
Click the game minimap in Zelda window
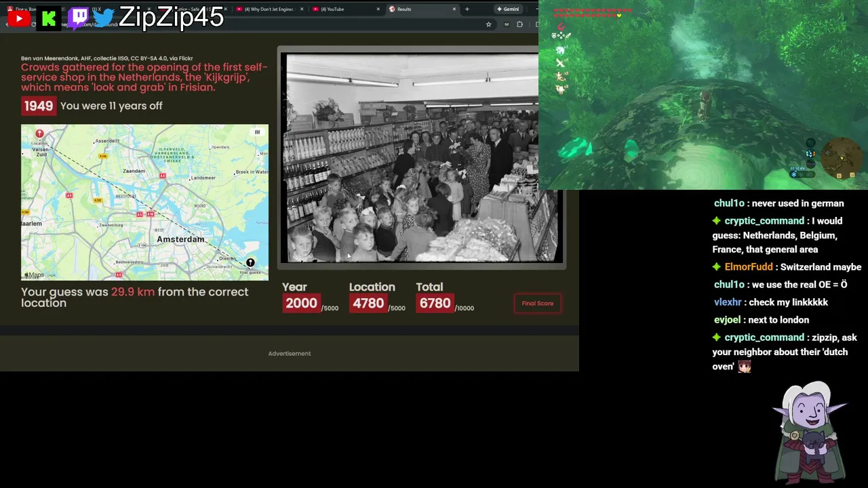[x=841, y=157]
